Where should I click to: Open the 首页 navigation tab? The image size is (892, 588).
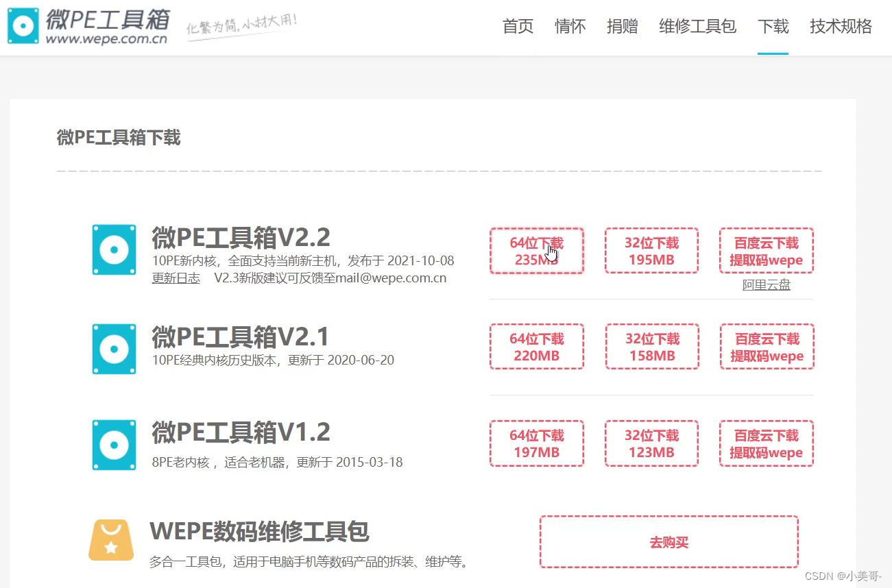518,27
